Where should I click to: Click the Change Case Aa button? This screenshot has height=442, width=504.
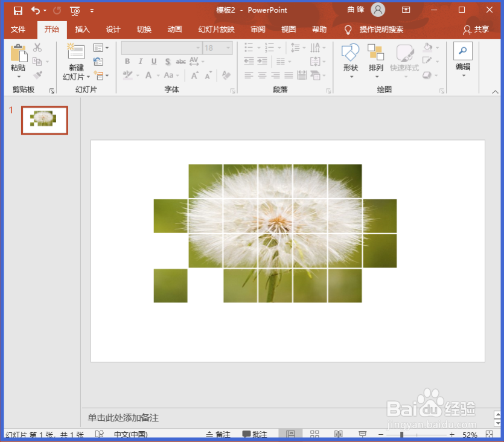pyautogui.click(x=169, y=75)
